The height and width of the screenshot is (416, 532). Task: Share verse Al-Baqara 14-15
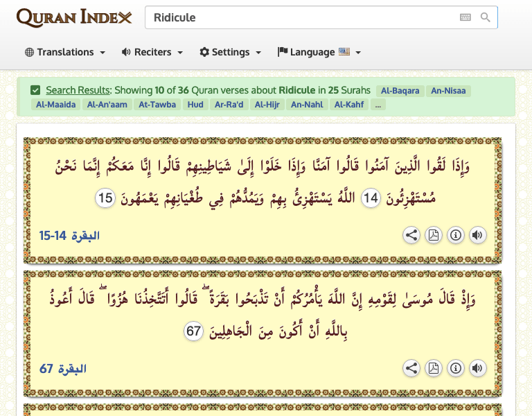(411, 235)
